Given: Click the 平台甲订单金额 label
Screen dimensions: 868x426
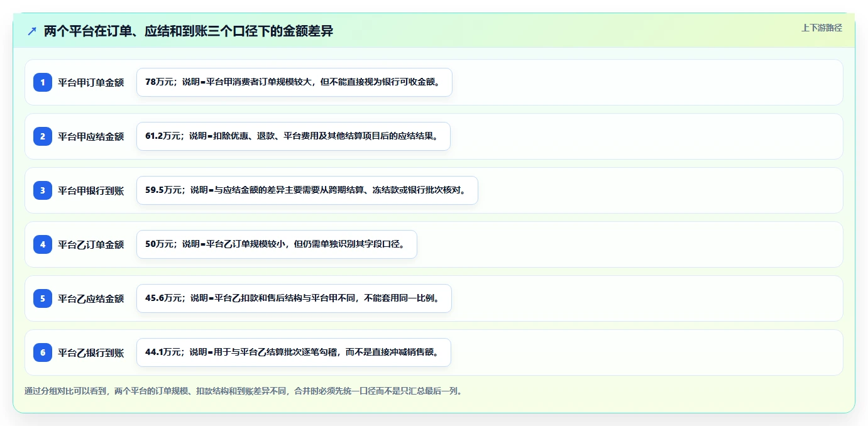Looking at the screenshot, I should pos(91,82).
